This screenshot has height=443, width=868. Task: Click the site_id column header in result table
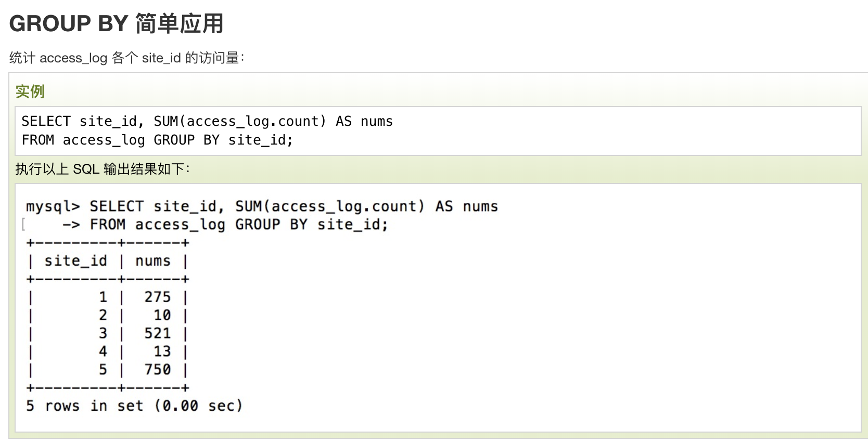(76, 260)
